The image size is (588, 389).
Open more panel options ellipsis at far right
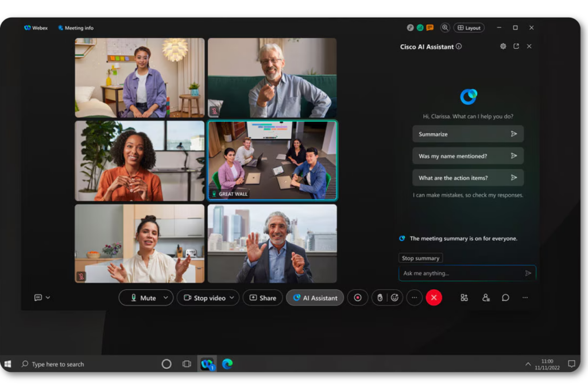point(525,298)
